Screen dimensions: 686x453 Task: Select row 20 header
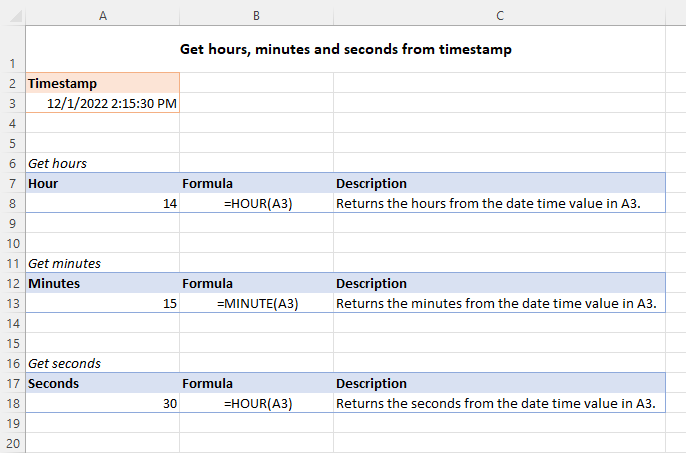(12, 443)
